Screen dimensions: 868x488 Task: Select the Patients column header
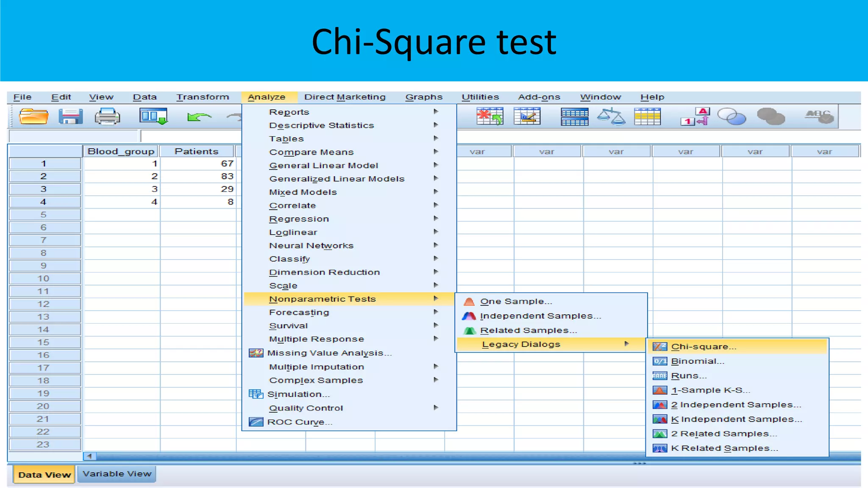tap(197, 151)
